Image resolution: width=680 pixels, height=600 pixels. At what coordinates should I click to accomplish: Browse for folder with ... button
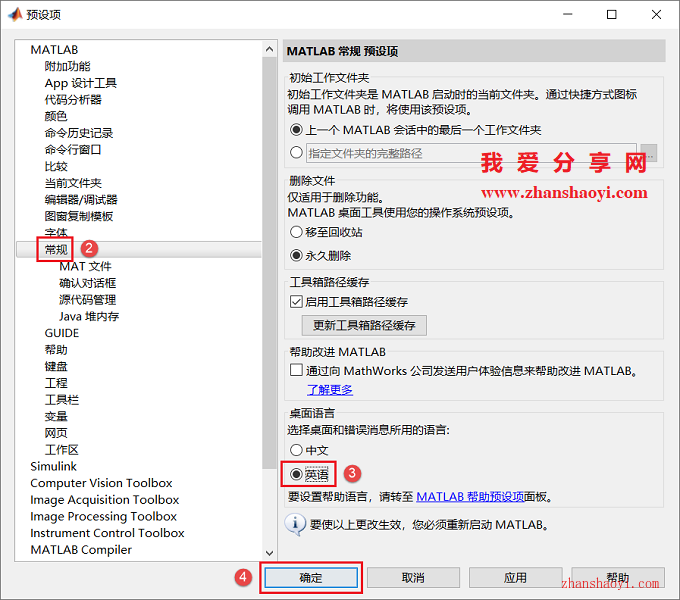(649, 153)
